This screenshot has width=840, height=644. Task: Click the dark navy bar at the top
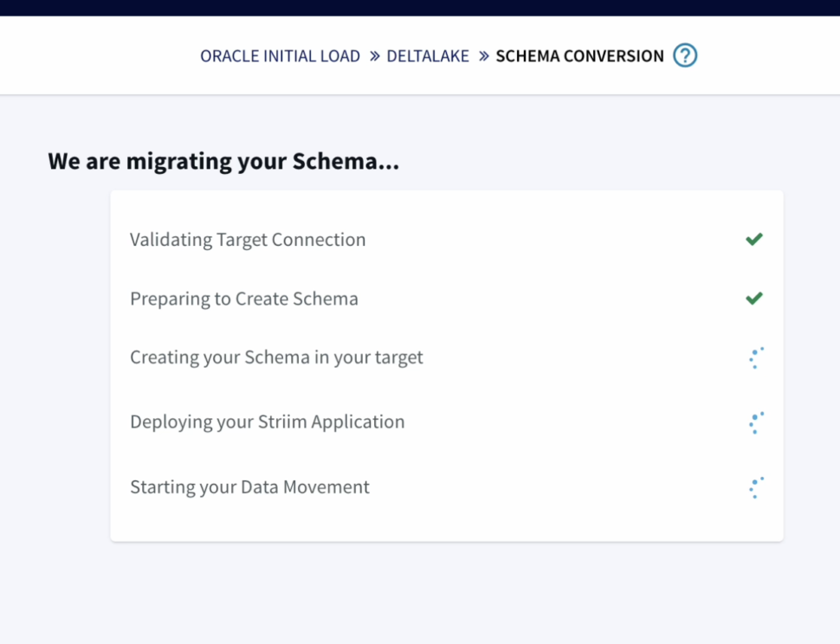click(x=420, y=8)
